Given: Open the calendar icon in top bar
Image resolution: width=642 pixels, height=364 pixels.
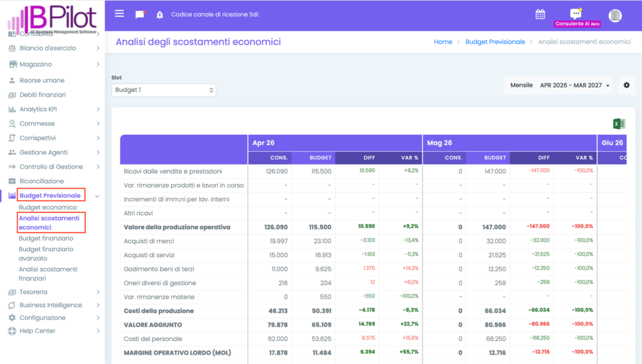Looking at the screenshot, I should point(540,14).
